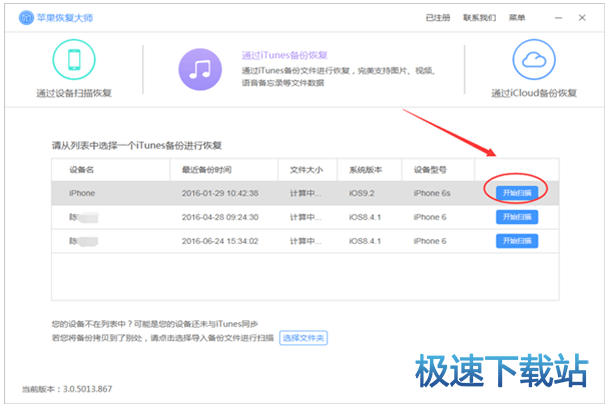Click iPhone 6 model in 2016-06-24 row

coord(430,241)
